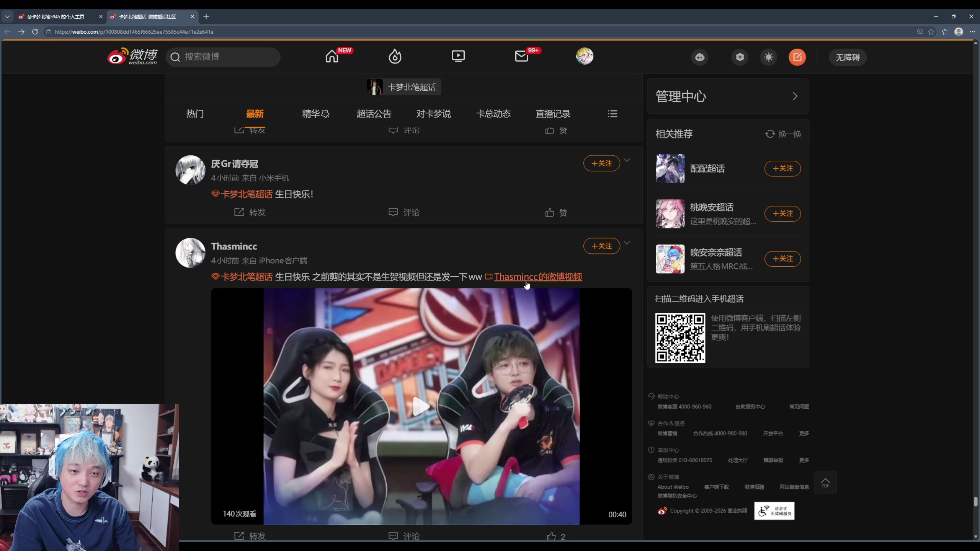Click the 搜索微博 search field
Image resolution: width=980 pixels, height=551 pixels.
point(223,57)
